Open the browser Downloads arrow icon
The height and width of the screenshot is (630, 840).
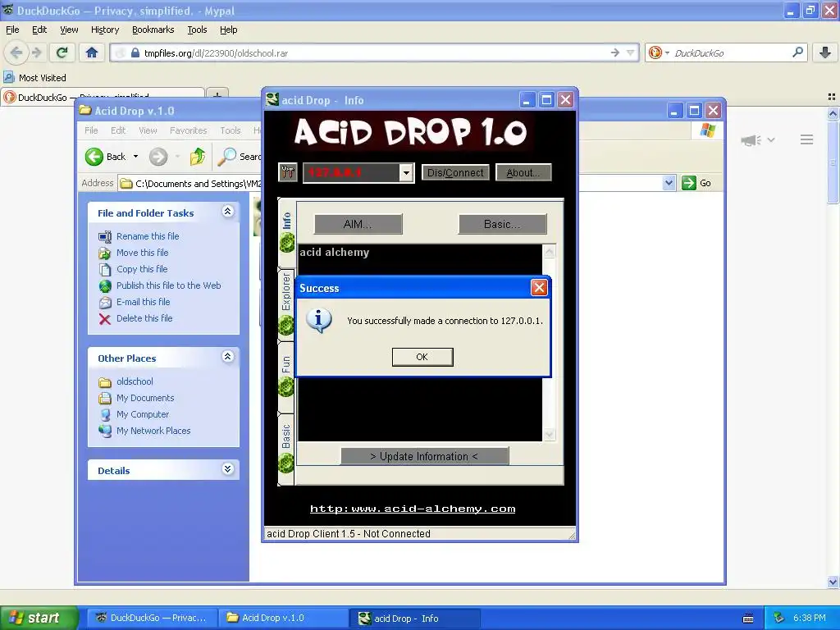(825, 52)
